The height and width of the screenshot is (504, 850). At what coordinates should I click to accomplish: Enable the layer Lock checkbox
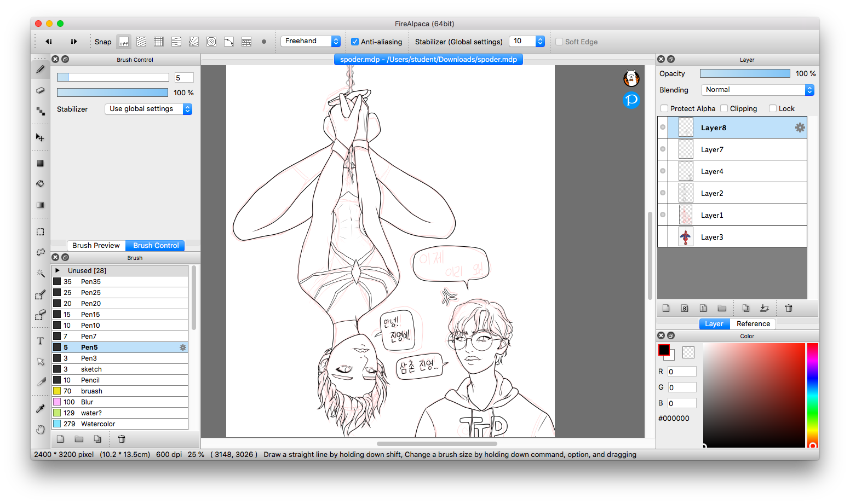point(773,108)
